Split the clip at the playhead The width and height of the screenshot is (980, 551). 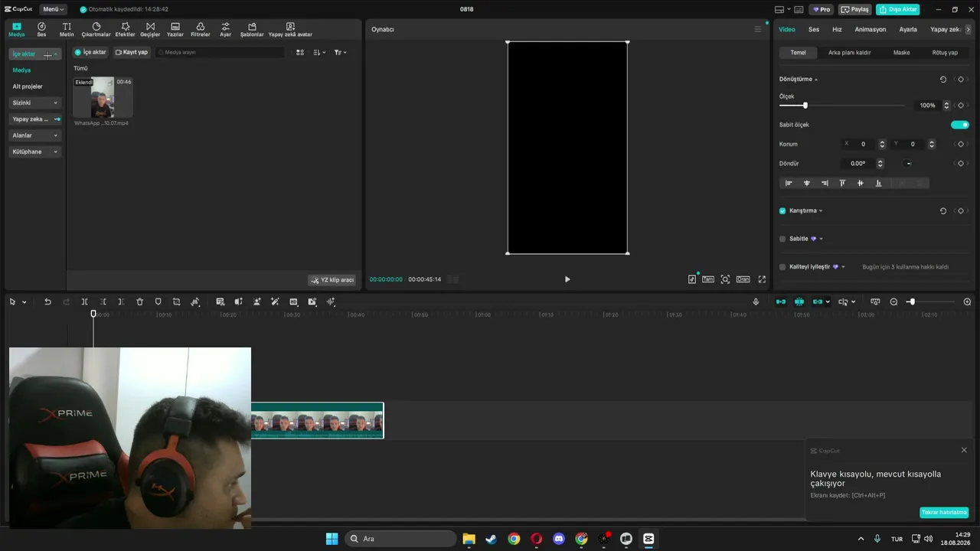[84, 302]
